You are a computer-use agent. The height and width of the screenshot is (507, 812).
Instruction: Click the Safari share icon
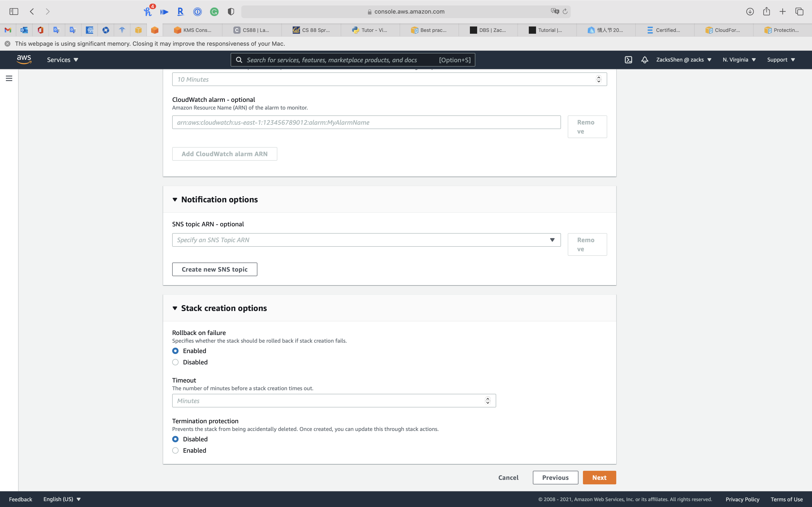tap(766, 11)
